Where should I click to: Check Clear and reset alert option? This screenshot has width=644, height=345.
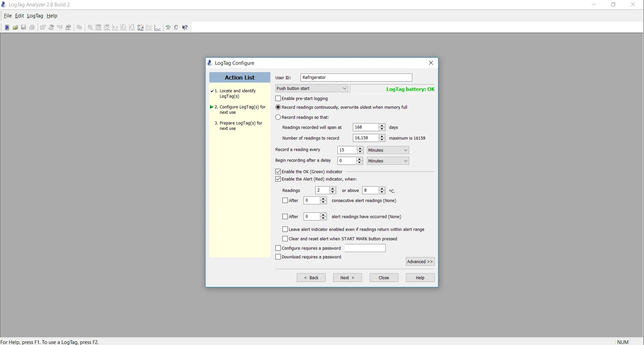tap(285, 239)
